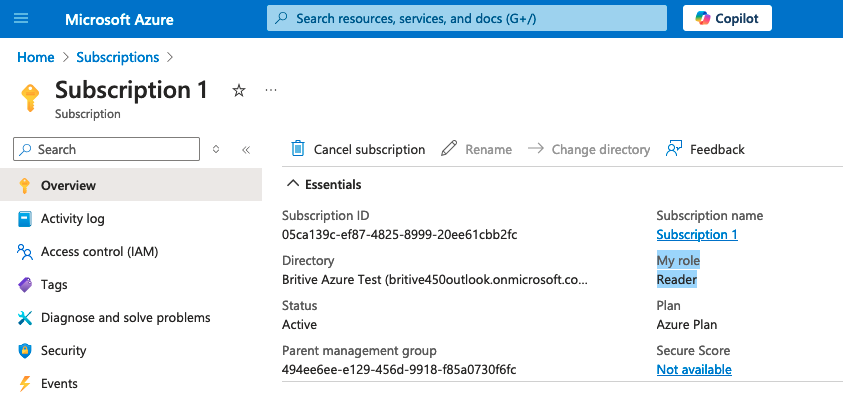This screenshot has width=843, height=400.
Task: Click Cancel subscription
Action: [358, 149]
